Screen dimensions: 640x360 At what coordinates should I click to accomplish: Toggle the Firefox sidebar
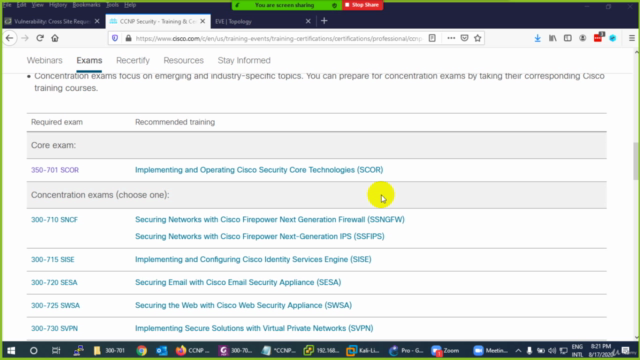(568, 38)
